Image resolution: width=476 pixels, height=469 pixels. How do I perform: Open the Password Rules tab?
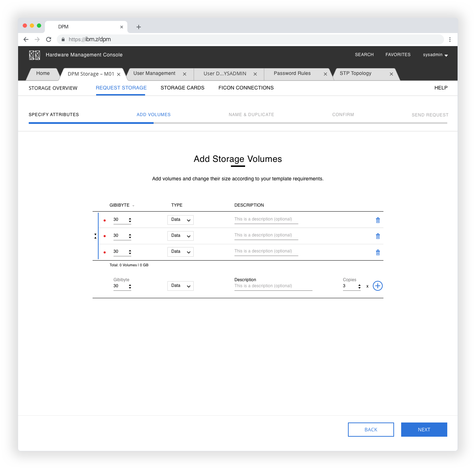click(x=292, y=73)
